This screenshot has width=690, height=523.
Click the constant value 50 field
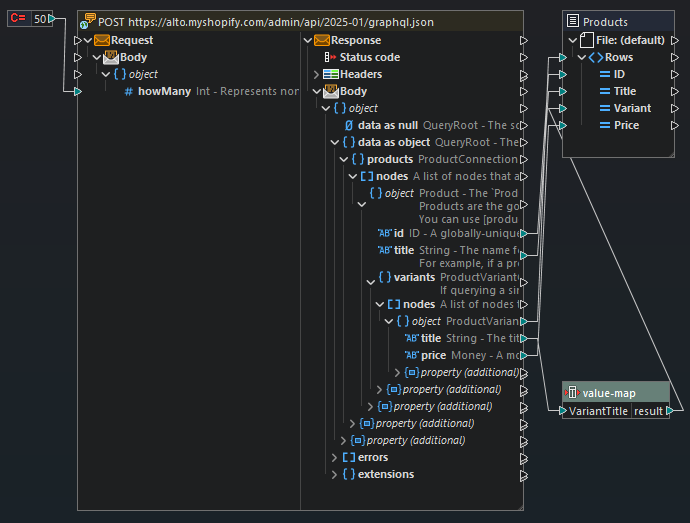(x=41, y=19)
